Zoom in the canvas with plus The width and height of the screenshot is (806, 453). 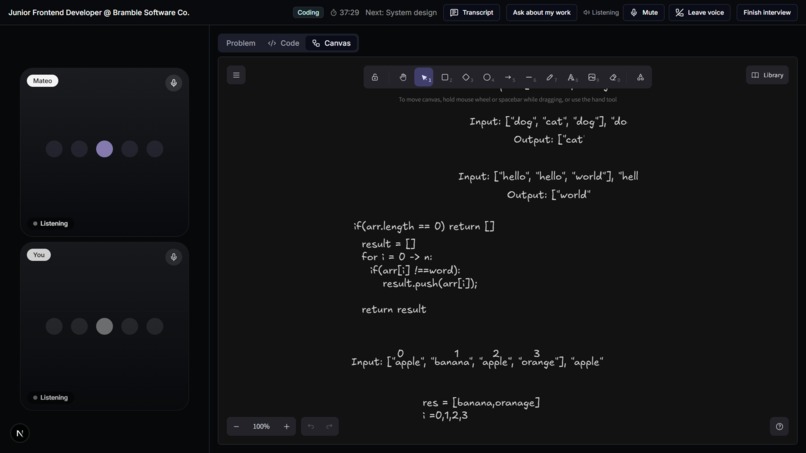pyautogui.click(x=286, y=426)
